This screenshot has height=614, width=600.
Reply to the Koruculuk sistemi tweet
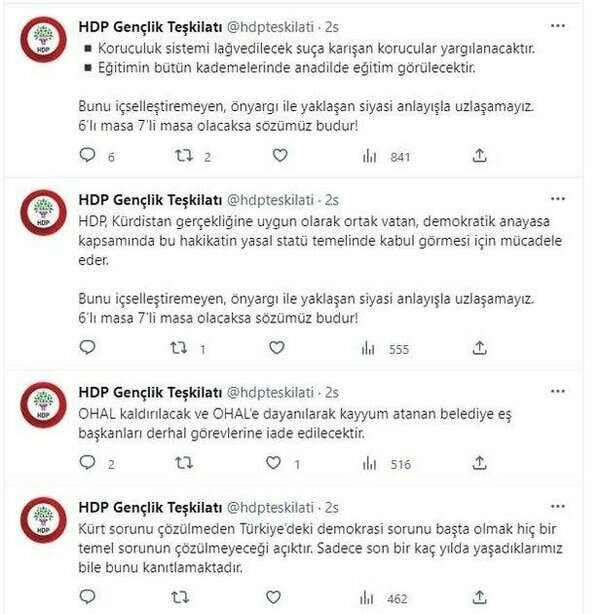(88, 155)
